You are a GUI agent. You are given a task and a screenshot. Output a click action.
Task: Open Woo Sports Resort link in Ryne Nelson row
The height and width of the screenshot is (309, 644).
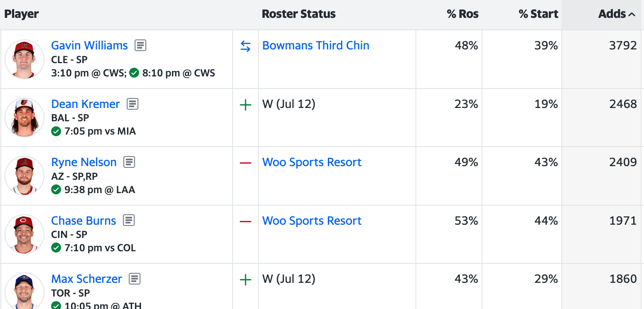[x=312, y=162]
